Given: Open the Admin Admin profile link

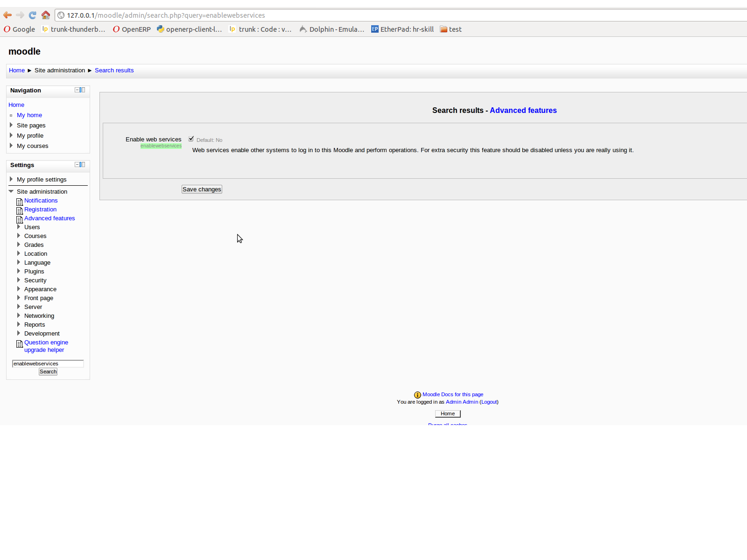Looking at the screenshot, I should click(462, 402).
